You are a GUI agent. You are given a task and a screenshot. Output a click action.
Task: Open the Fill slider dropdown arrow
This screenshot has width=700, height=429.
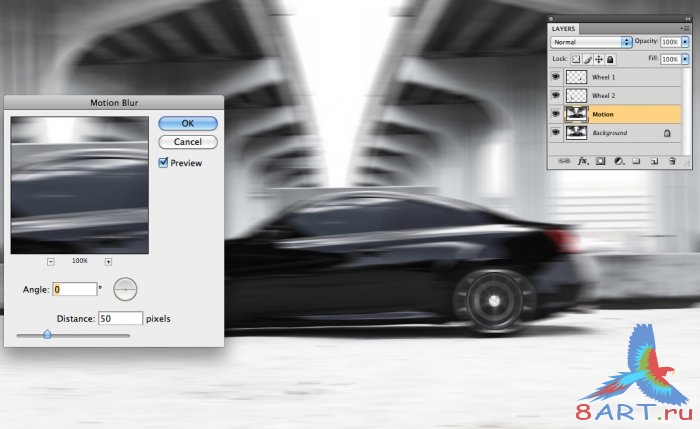click(685, 59)
